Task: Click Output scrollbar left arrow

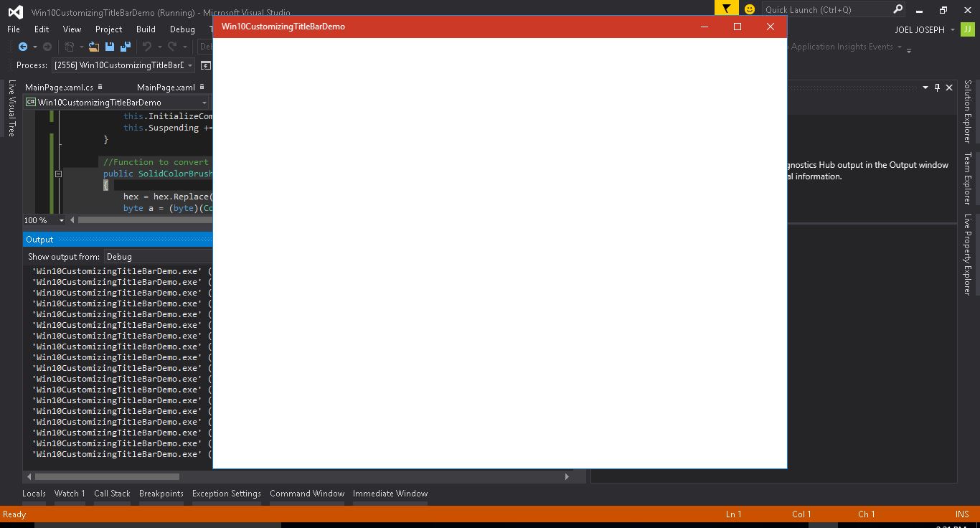Action: click(x=29, y=476)
